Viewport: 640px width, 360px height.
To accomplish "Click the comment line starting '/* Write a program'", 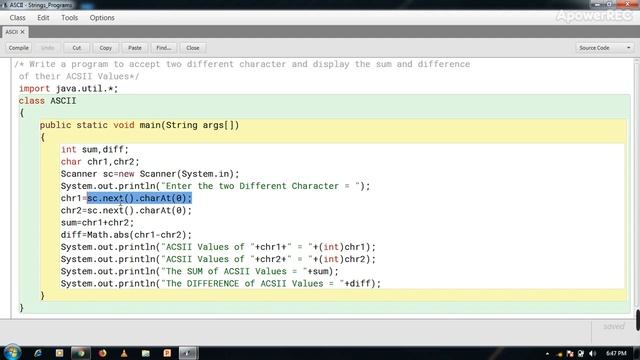I will click(x=242, y=64).
